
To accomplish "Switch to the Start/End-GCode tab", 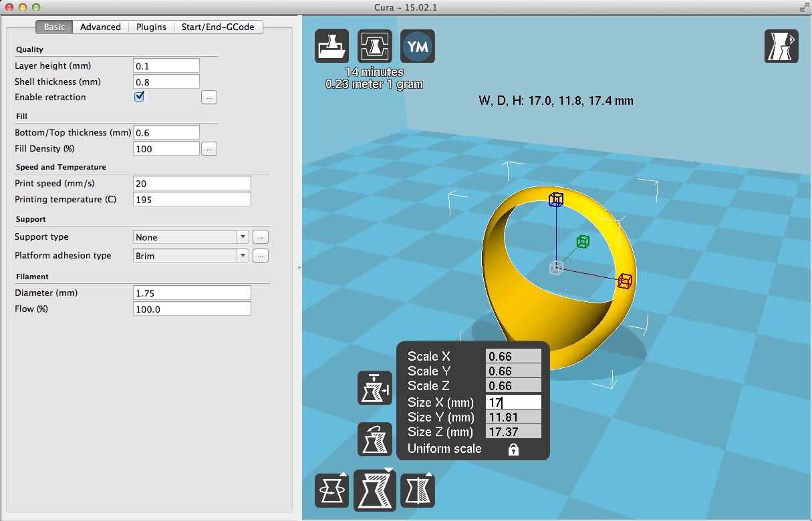I will pos(219,27).
